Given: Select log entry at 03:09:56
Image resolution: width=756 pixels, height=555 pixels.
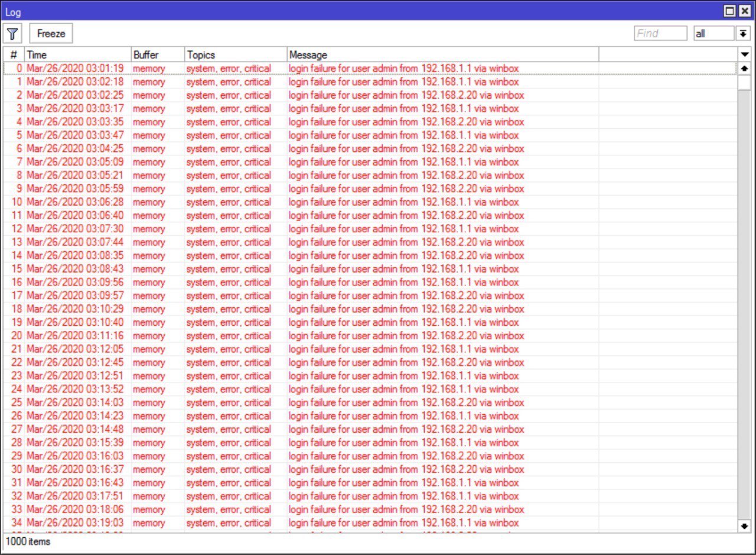Looking at the screenshot, I should pos(370,282).
